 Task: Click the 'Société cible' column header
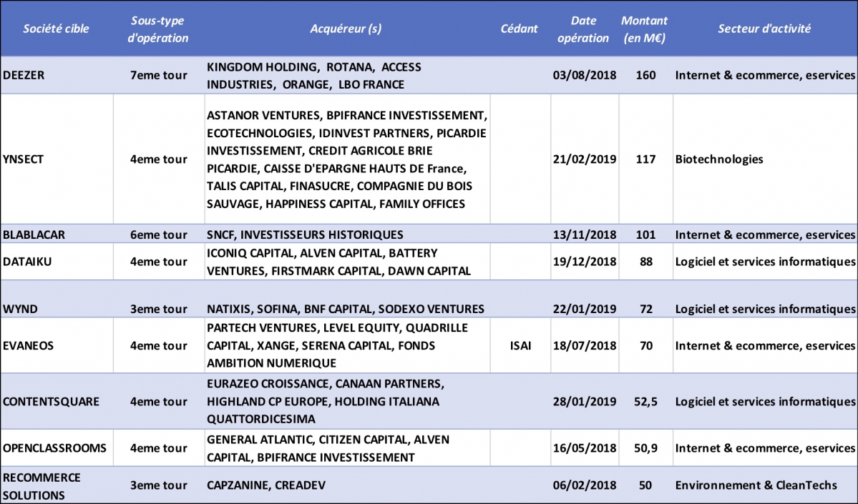pyautogui.click(x=55, y=29)
